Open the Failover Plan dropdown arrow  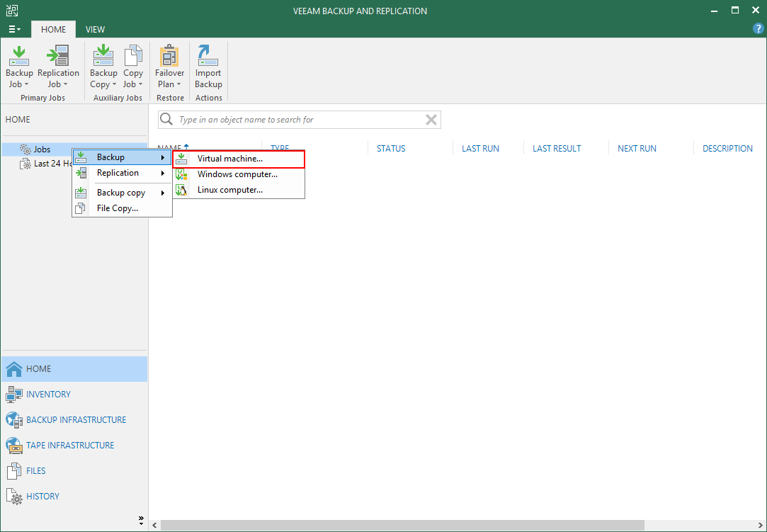pyautogui.click(x=178, y=85)
